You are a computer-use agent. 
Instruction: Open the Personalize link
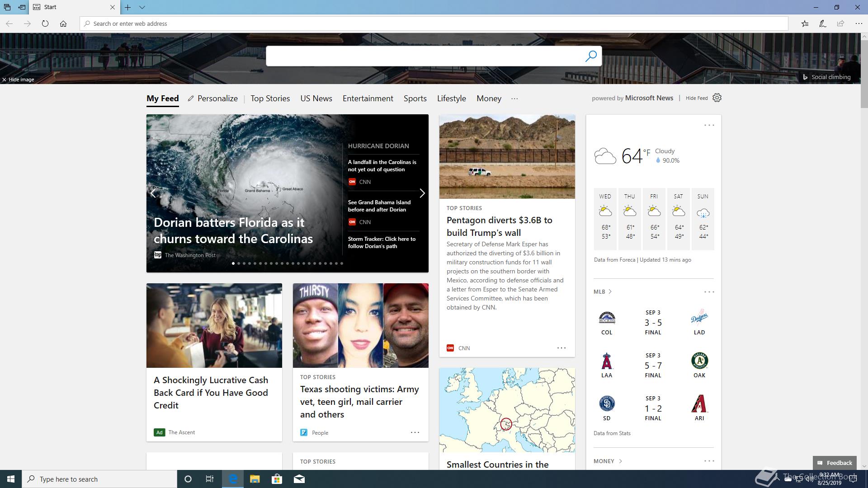click(x=217, y=99)
